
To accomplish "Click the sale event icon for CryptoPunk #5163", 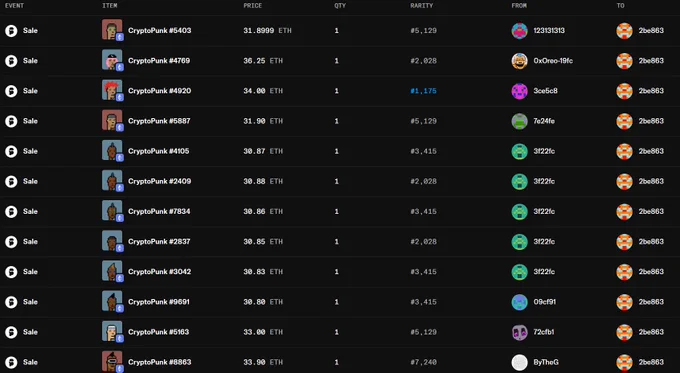I will point(11,332).
